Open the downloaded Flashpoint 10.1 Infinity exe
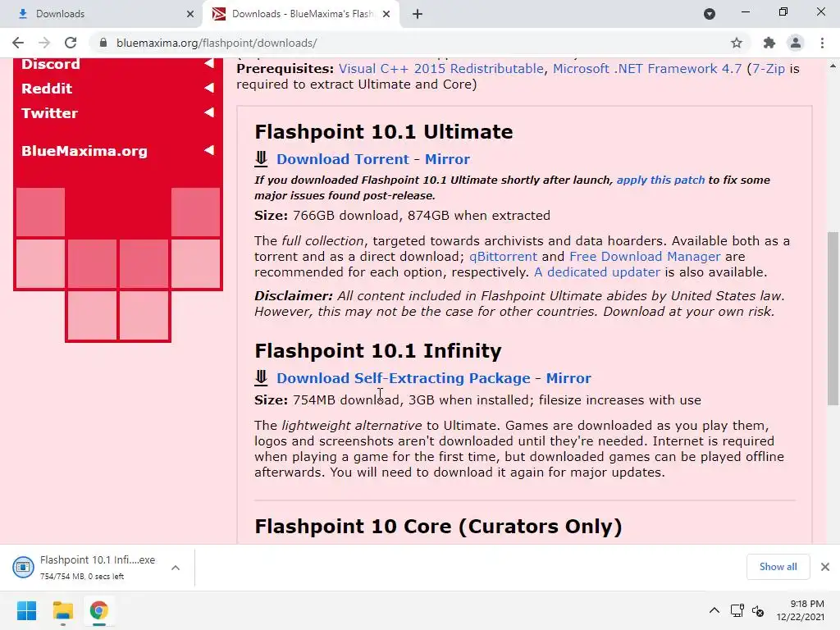This screenshot has width=840, height=630. point(98,559)
